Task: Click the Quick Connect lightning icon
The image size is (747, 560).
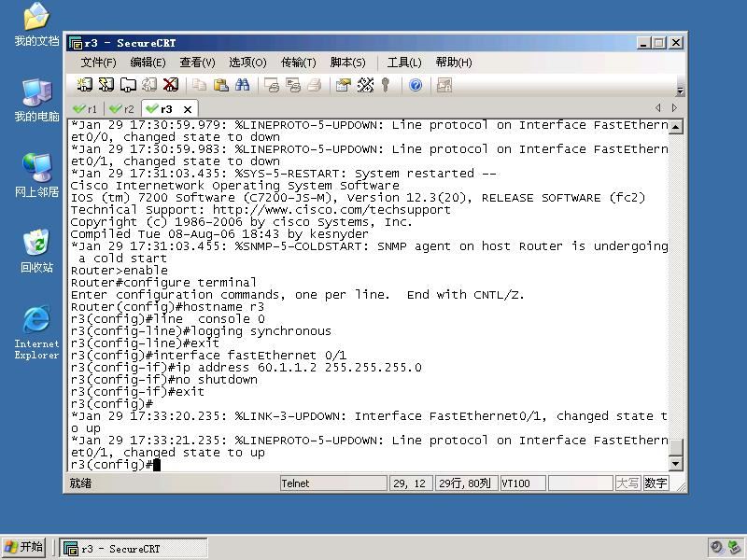Action: [x=106, y=85]
